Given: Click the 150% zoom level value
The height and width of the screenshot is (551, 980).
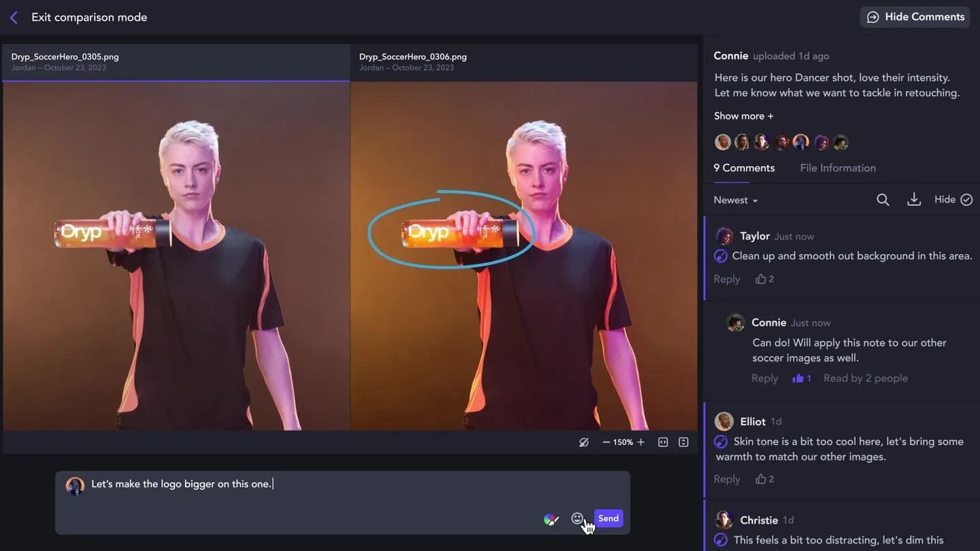Looking at the screenshot, I should coord(623,442).
